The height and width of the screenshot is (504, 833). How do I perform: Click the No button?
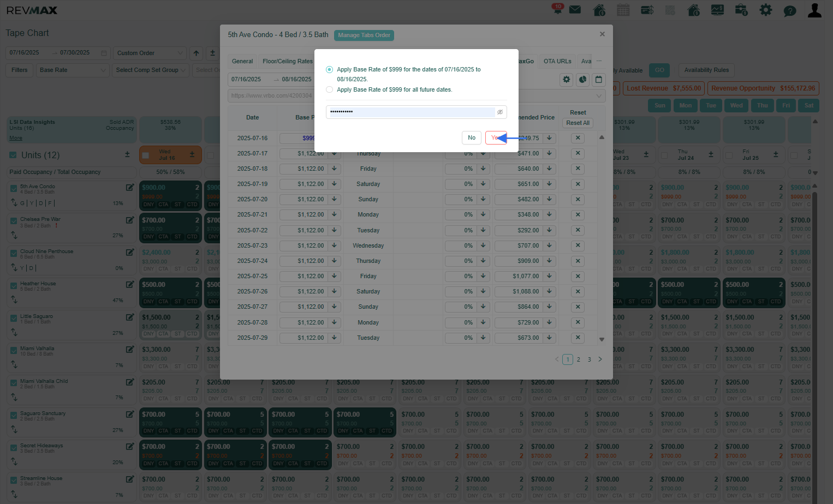pos(472,137)
